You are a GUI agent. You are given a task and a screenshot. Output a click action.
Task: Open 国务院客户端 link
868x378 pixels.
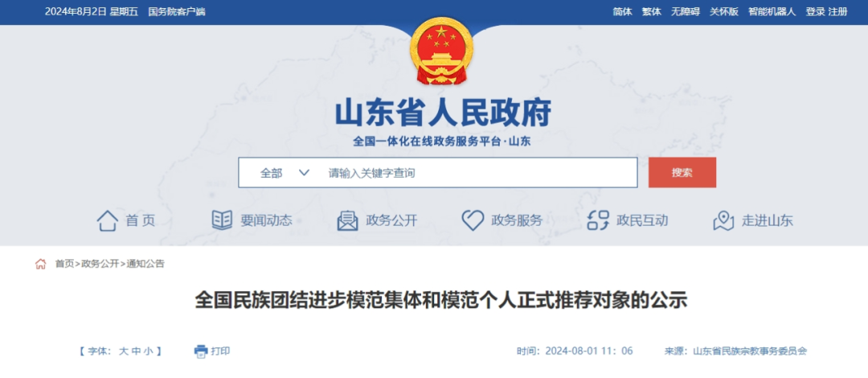177,11
